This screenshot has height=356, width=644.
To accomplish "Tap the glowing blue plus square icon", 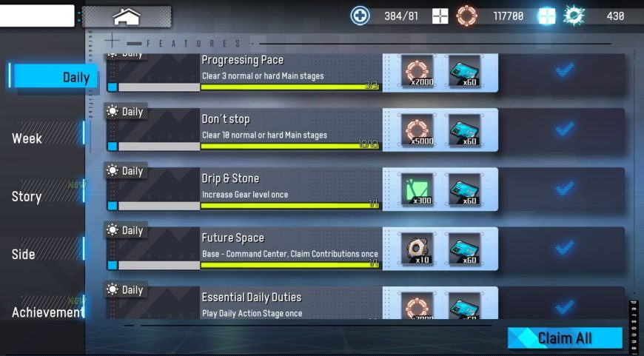I will point(547,16).
